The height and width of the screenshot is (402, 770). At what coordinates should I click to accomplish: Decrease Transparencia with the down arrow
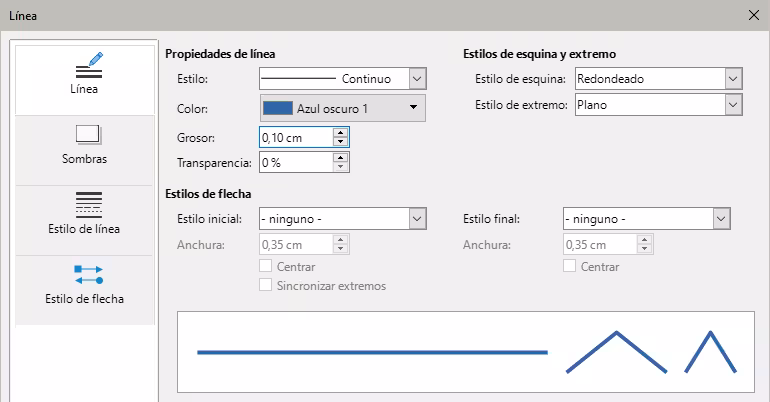click(340, 167)
